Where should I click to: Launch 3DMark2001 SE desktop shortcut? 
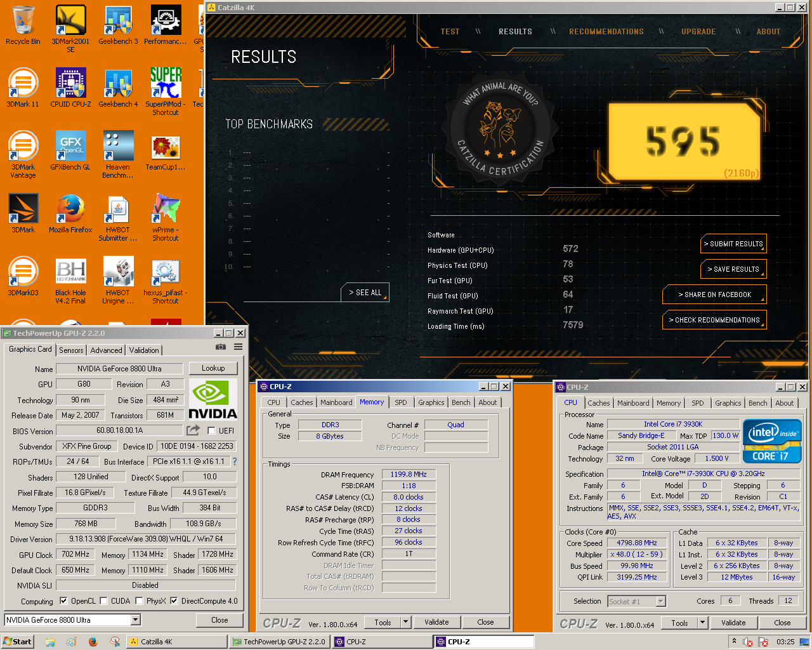70,29
